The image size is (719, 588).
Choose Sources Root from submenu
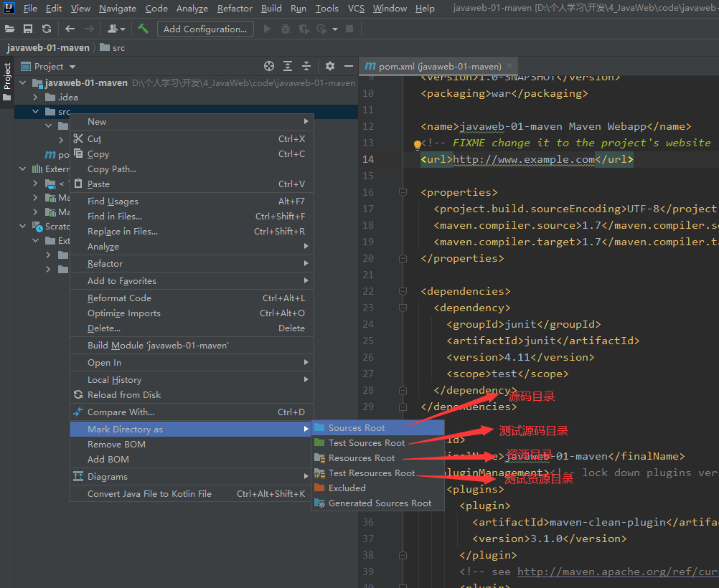pyautogui.click(x=378, y=427)
